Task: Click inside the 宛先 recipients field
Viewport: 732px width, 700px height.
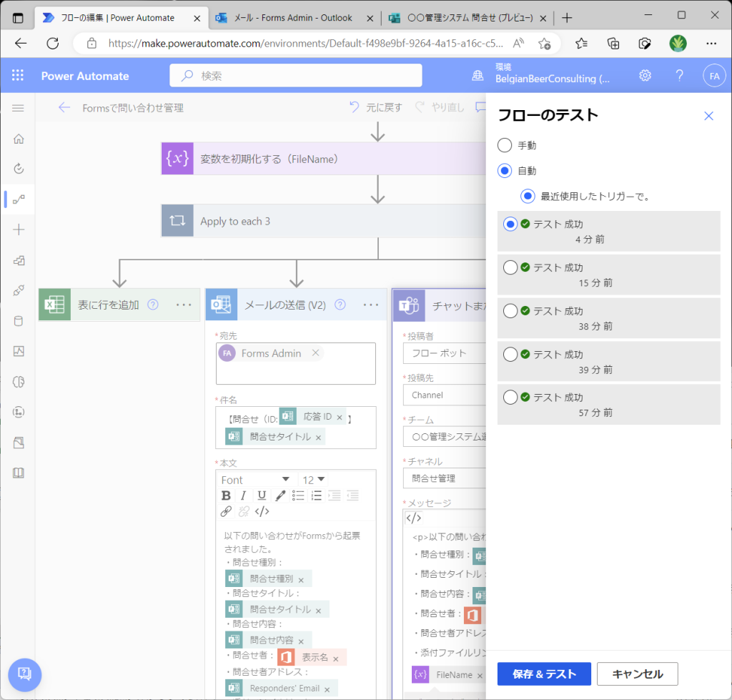Action: pos(296,364)
